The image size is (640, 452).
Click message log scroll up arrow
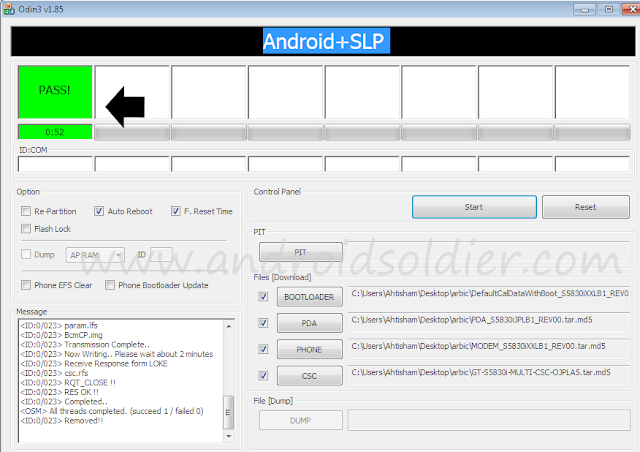229,326
